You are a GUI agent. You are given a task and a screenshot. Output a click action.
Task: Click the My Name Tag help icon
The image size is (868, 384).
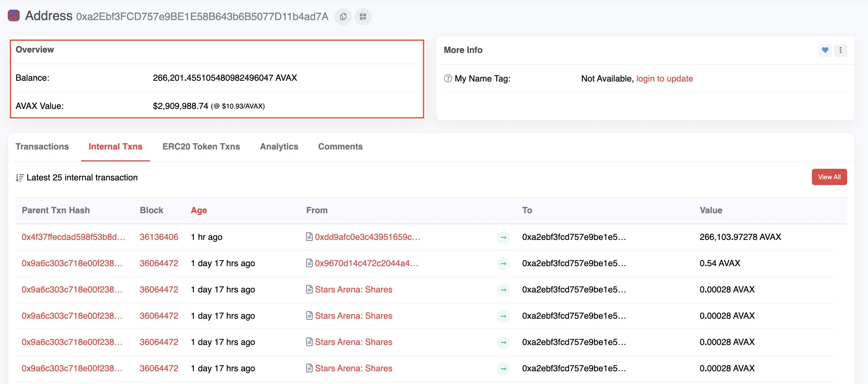pyautogui.click(x=448, y=78)
